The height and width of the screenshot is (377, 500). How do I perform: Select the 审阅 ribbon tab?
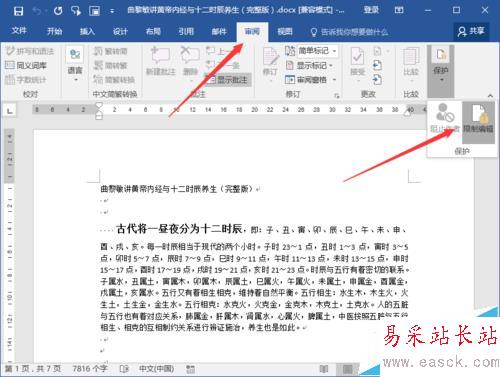point(252,32)
